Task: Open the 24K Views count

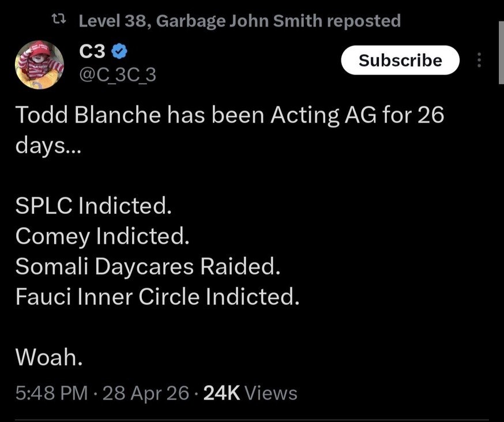Action: point(251,393)
